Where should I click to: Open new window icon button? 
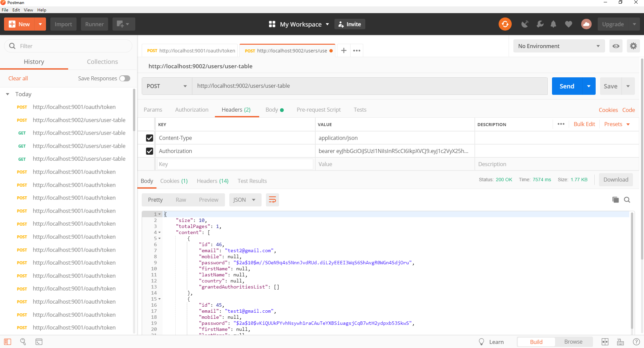point(124,24)
